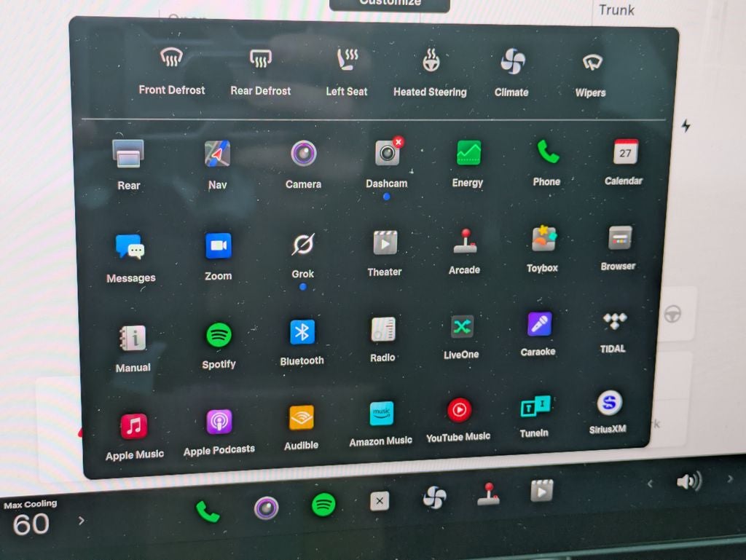The width and height of the screenshot is (746, 560).
Task: Open the Audible app
Action: pos(301,427)
